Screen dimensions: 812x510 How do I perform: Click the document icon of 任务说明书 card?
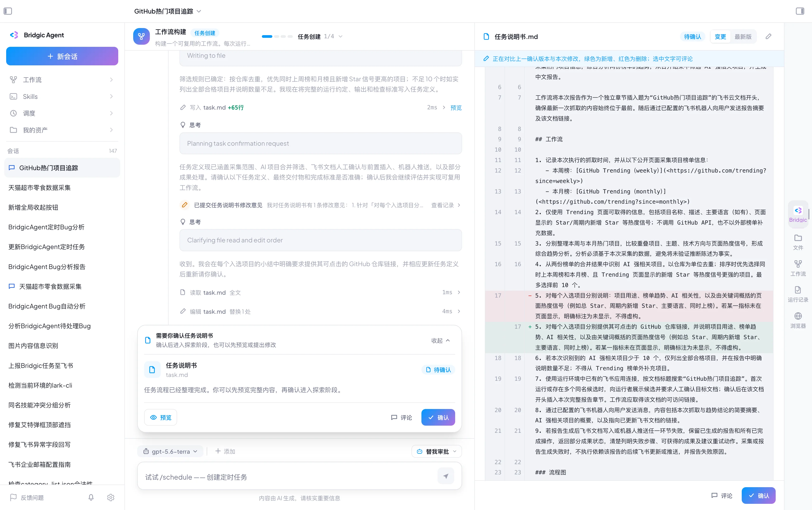[x=152, y=370]
